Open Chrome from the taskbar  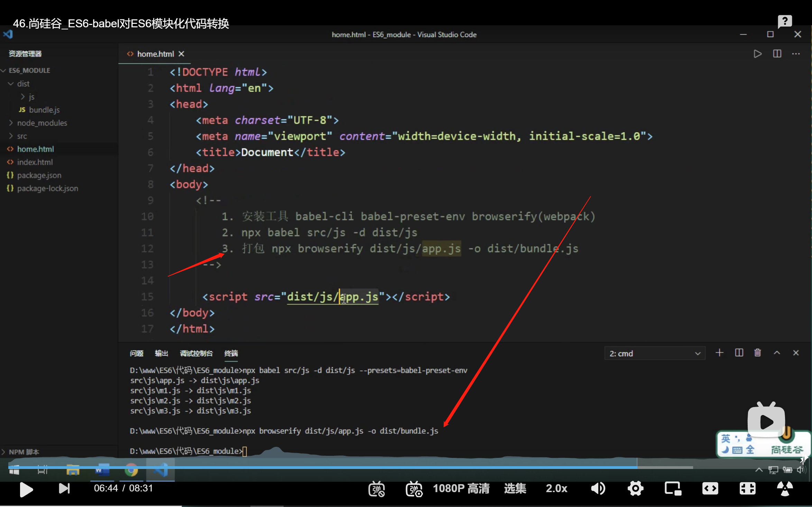click(x=131, y=470)
